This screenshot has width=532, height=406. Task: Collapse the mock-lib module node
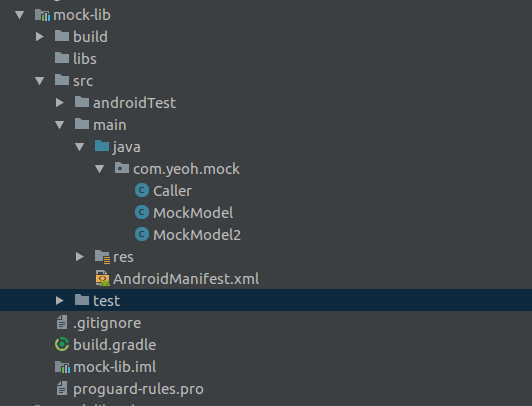coord(20,15)
